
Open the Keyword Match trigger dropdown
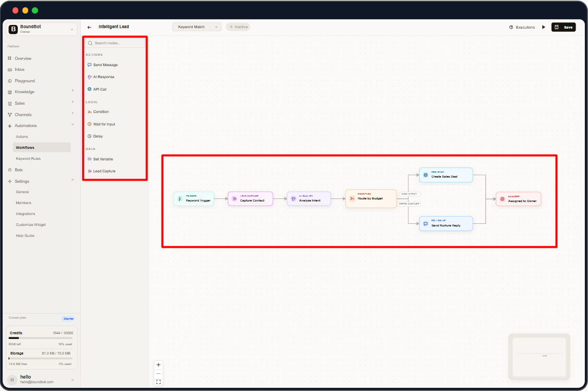[197, 27]
